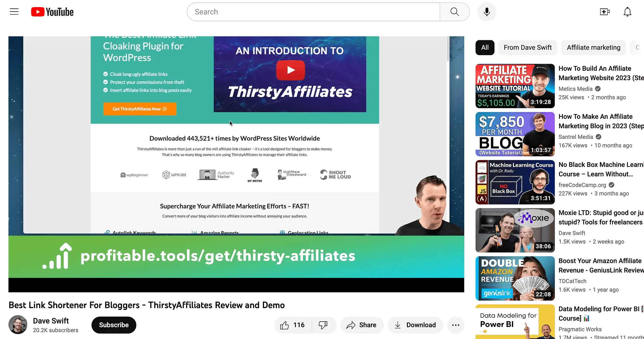Open the Create video icon

(605, 12)
